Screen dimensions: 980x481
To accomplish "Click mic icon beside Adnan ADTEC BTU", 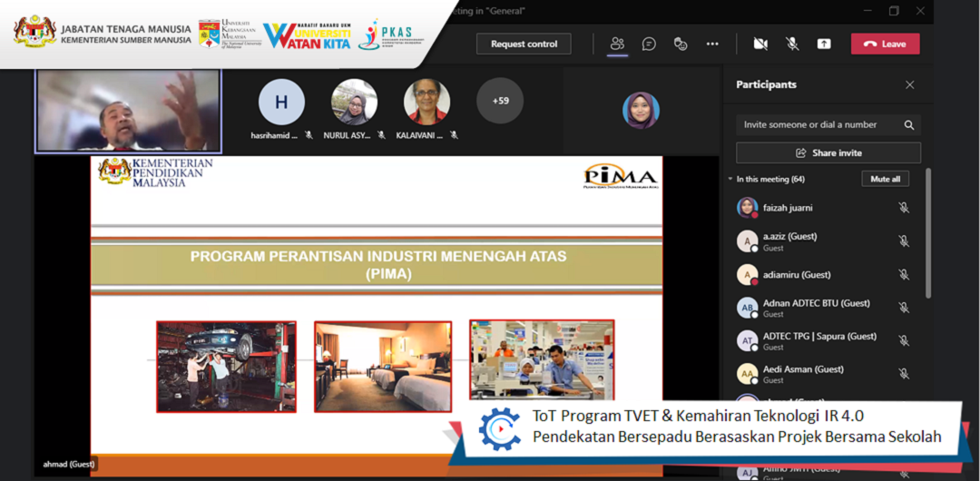I will click(x=904, y=308).
